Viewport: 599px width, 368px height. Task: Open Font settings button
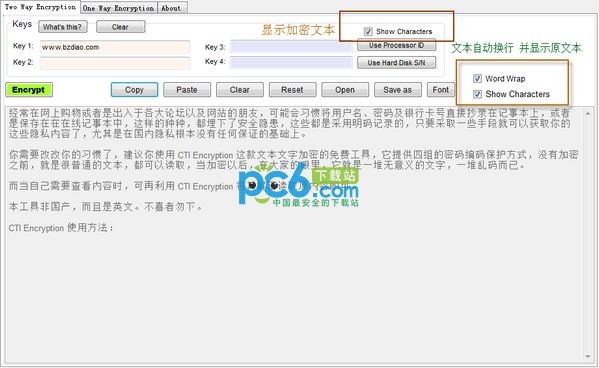(x=441, y=90)
